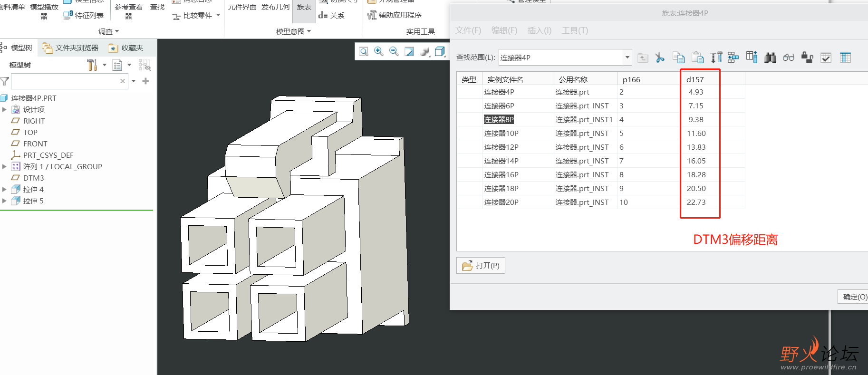The height and width of the screenshot is (375, 868).
Task: Click the 元件界面 ribbon button
Action: tap(242, 7)
